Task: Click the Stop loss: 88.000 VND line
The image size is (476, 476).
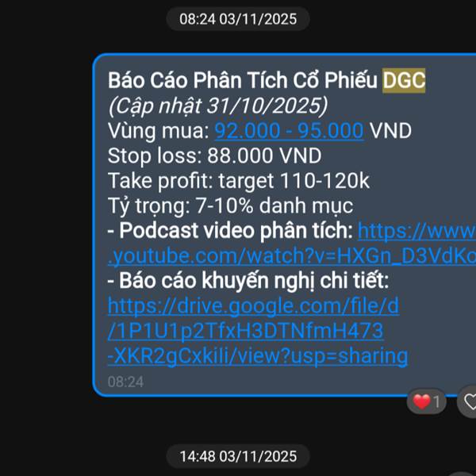Action: 215,155
